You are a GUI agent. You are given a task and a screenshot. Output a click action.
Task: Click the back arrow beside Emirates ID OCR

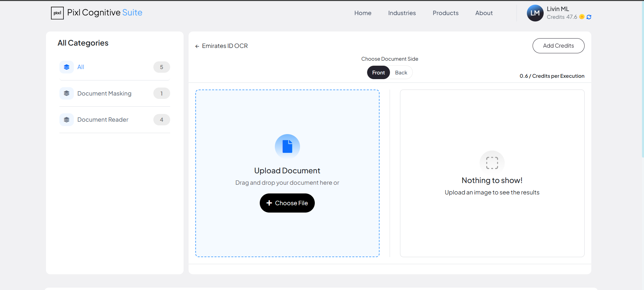(197, 46)
